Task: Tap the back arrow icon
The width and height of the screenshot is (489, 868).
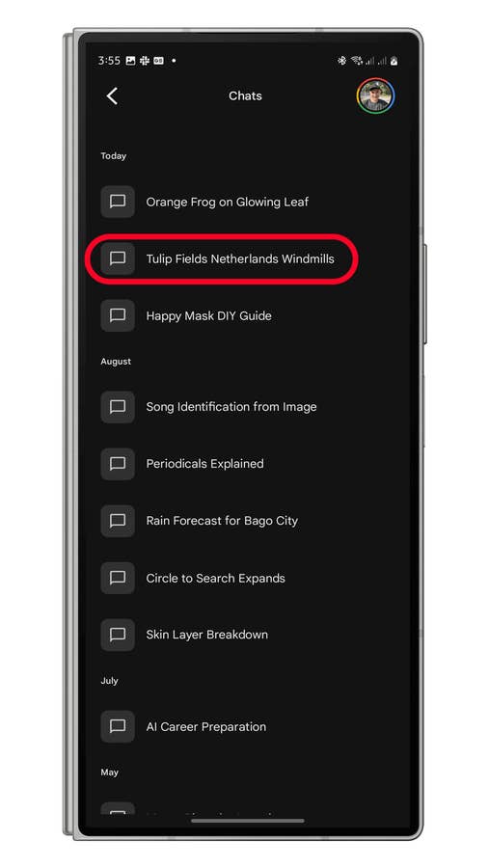Action: click(112, 95)
